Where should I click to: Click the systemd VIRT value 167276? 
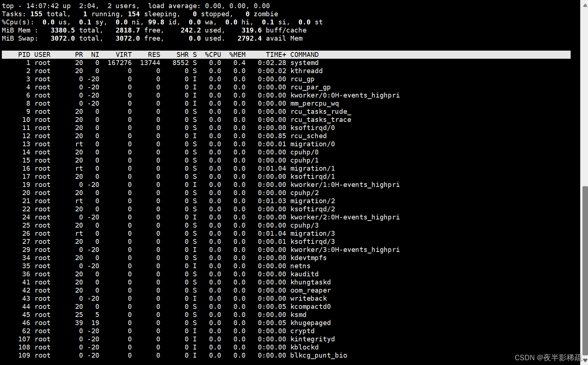pyautogui.click(x=120, y=63)
